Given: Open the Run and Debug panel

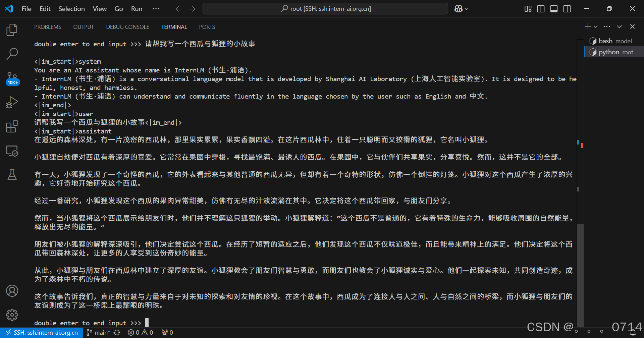Looking at the screenshot, I should tap(12, 102).
